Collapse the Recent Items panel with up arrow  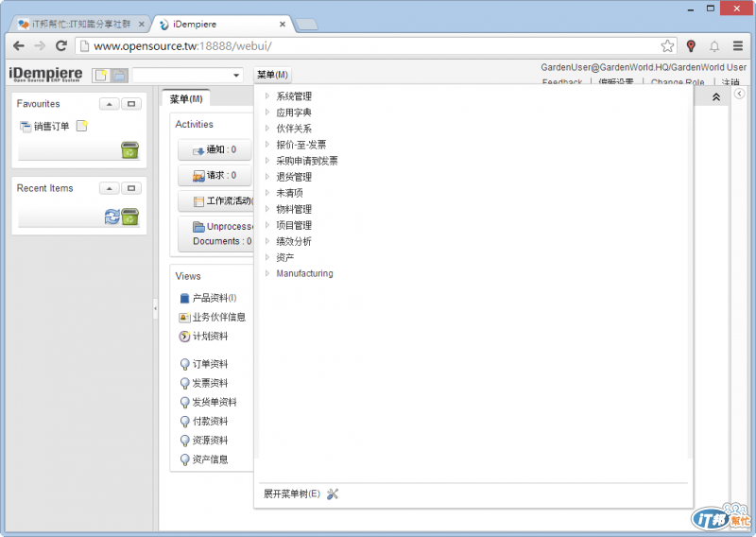click(x=110, y=188)
